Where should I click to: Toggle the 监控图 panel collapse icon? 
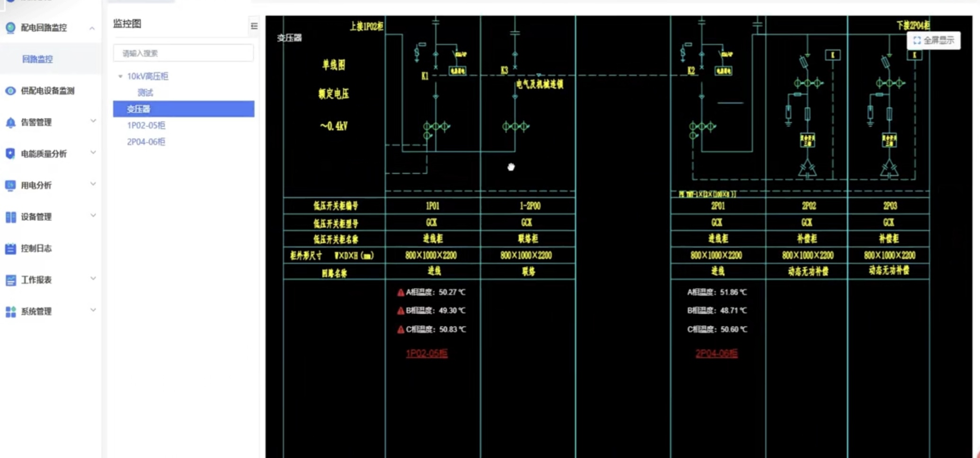tap(254, 26)
